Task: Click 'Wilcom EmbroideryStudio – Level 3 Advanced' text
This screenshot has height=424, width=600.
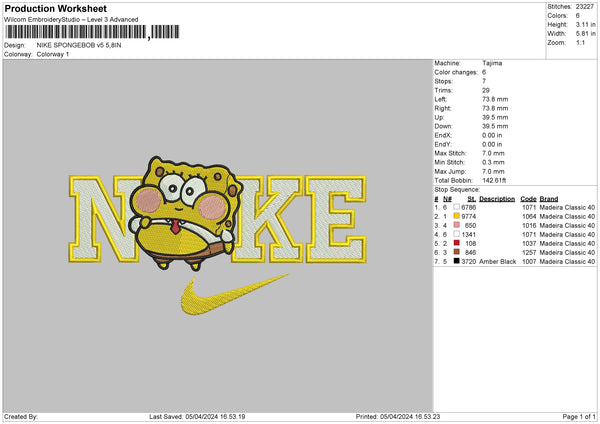Action: 71,20
